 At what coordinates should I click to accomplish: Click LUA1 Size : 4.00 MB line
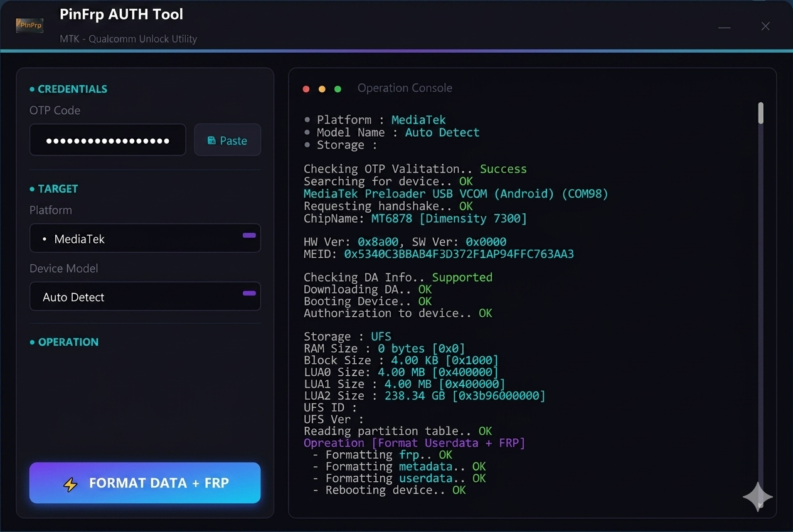(x=405, y=384)
